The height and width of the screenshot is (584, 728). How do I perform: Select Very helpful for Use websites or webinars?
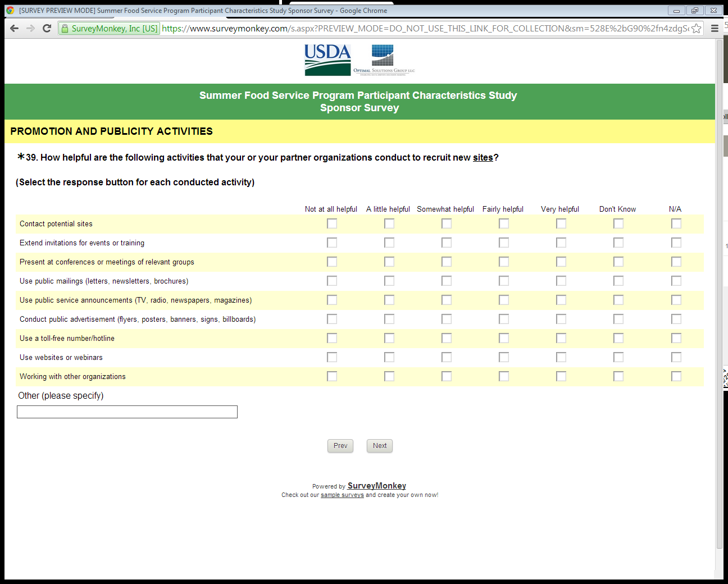(x=561, y=357)
